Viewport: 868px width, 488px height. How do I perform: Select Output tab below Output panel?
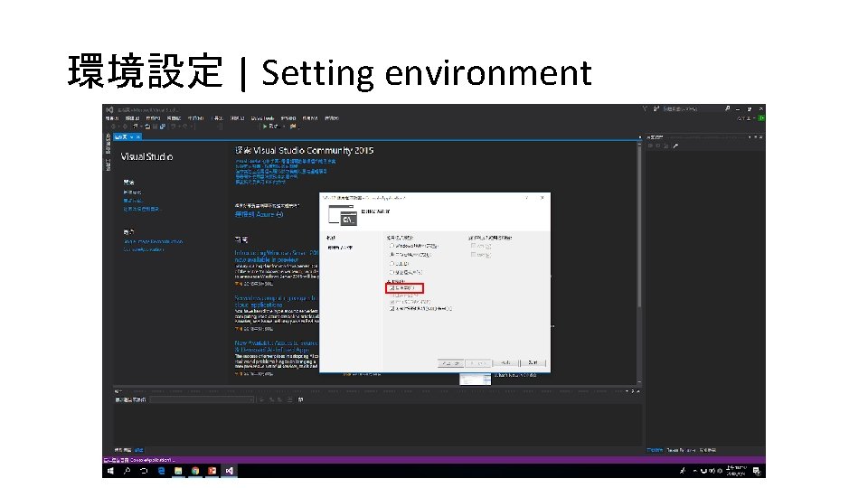(139, 450)
